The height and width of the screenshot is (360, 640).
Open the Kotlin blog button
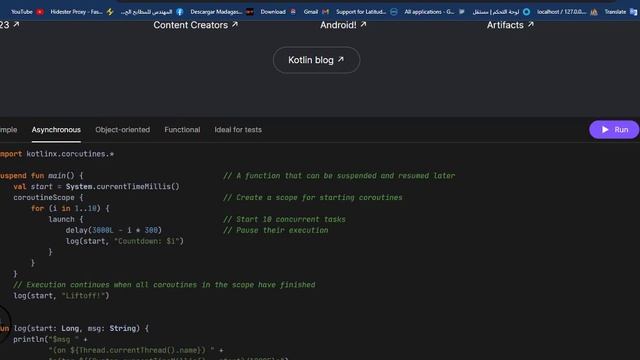(x=316, y=60)
